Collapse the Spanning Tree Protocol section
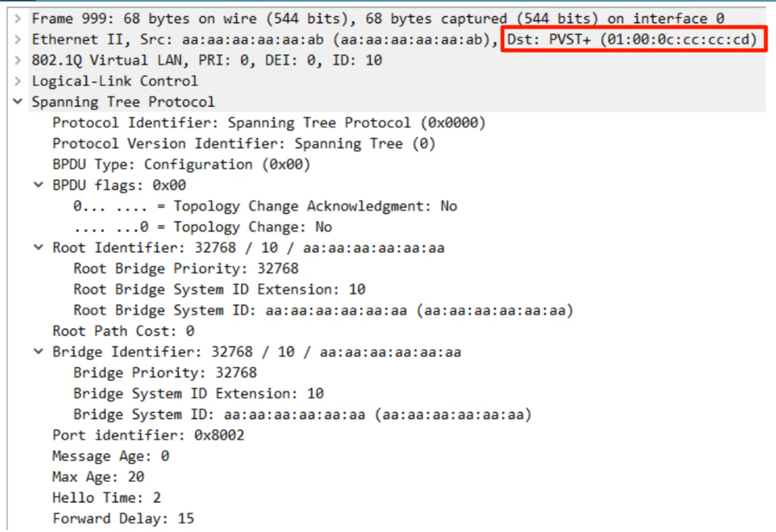The width and height of the screenshot is (776, 532). pyautogui.click(x=17, y=102)
